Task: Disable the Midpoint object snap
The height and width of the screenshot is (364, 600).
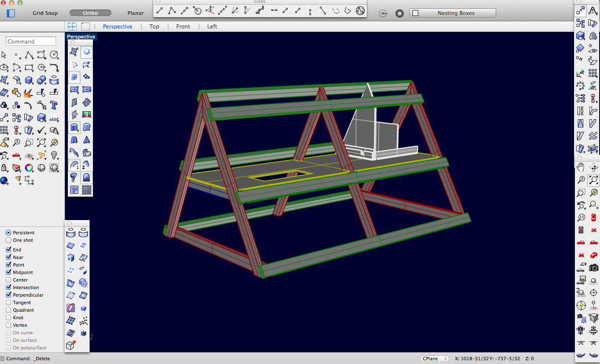Action: 8,272
